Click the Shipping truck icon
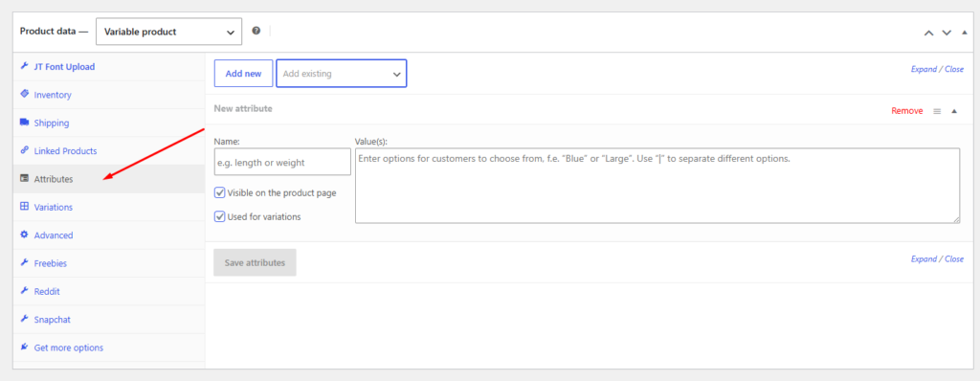This screenshot has width=980, height=381. (x=24, y=122)
